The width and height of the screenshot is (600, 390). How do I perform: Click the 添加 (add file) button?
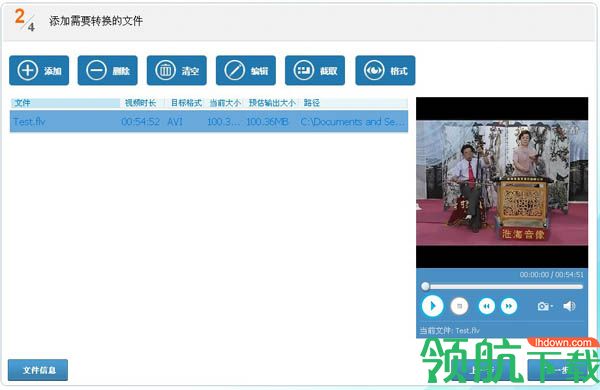(39, 70)
